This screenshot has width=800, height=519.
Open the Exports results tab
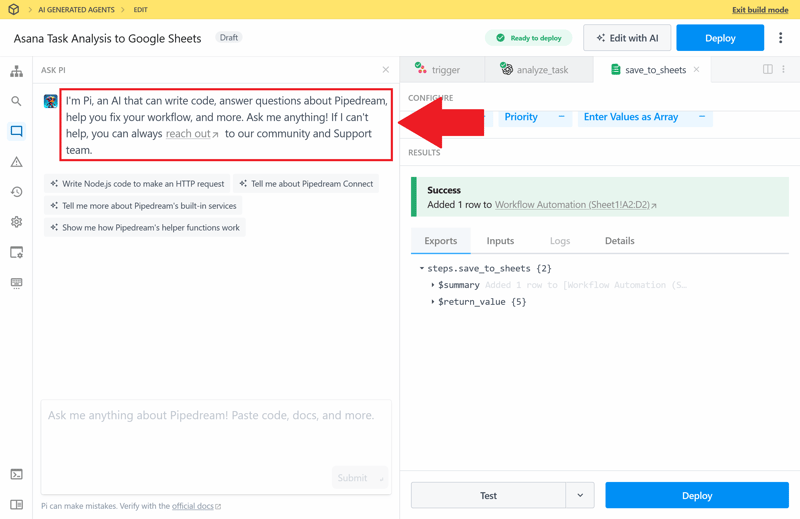pyautogui.click(x=441, y=241)
